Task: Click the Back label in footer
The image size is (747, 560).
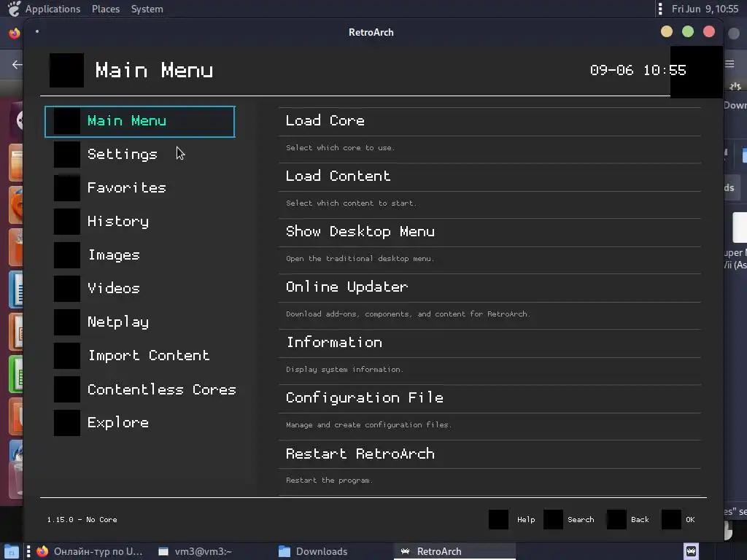Action: 640,519
